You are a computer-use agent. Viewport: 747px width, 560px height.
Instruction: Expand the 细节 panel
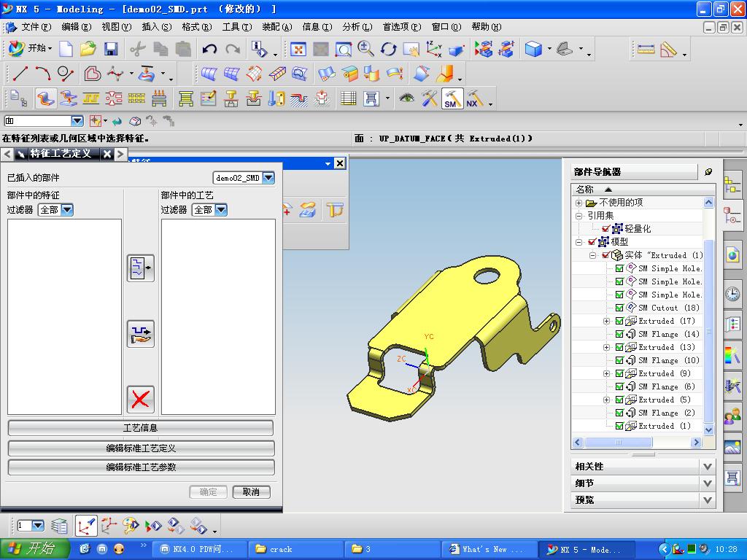coord(708,483)
